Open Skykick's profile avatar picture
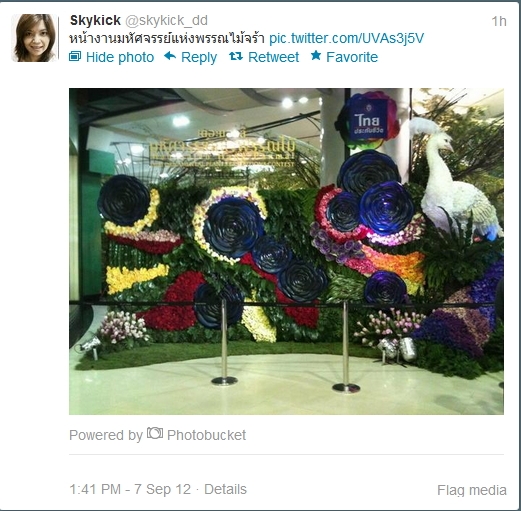Image resolution: width=521 pixels, height=511 pixels. (34, 38)
